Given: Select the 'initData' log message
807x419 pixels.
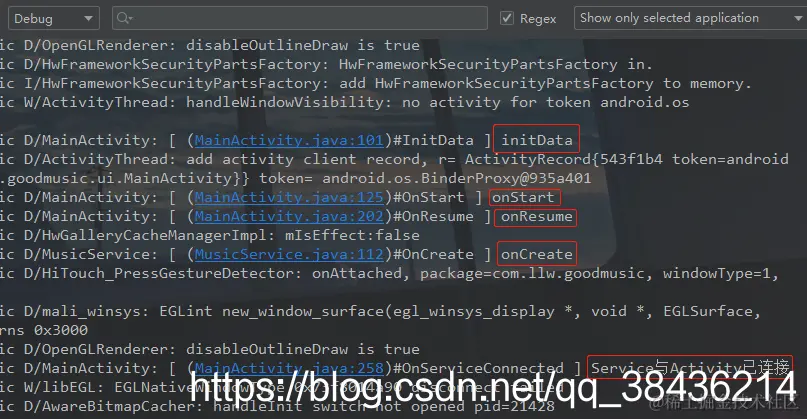Looking at the screenshot, I should click(x=537, y=140).
